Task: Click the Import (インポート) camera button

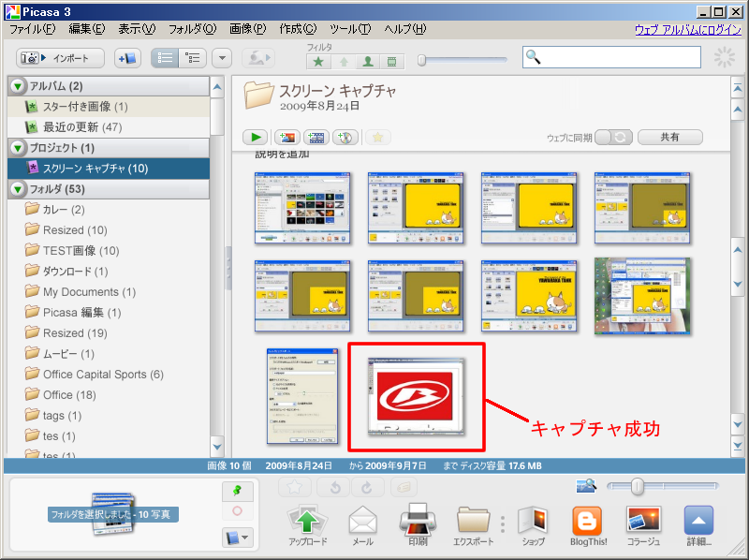Action: (x=60, y=58)
